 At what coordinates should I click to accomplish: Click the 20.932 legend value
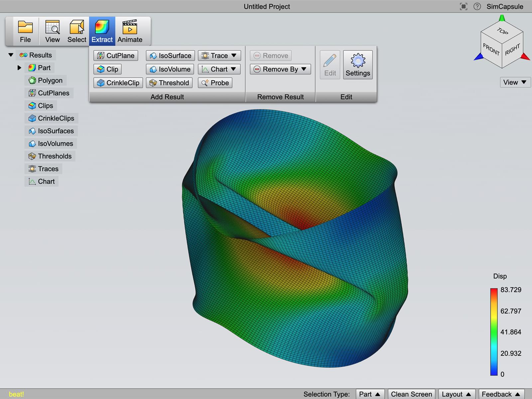[511, 353]
